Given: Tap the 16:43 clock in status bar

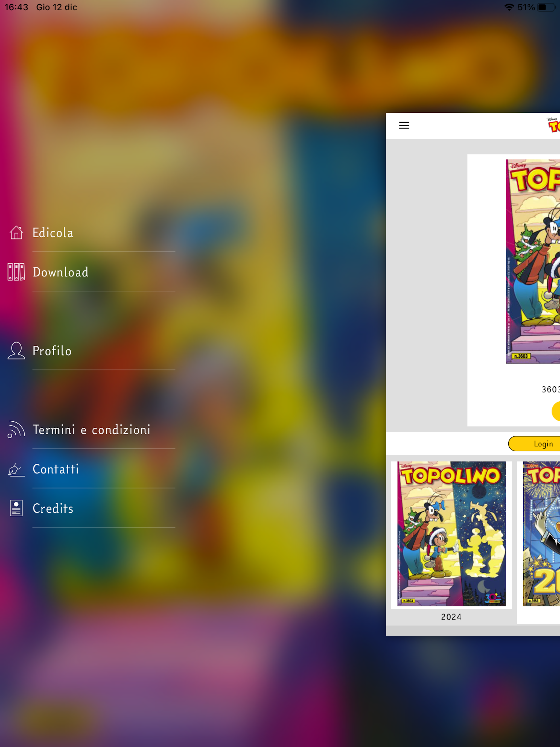Looking at the screenshot, I should [x=16, y=7].
